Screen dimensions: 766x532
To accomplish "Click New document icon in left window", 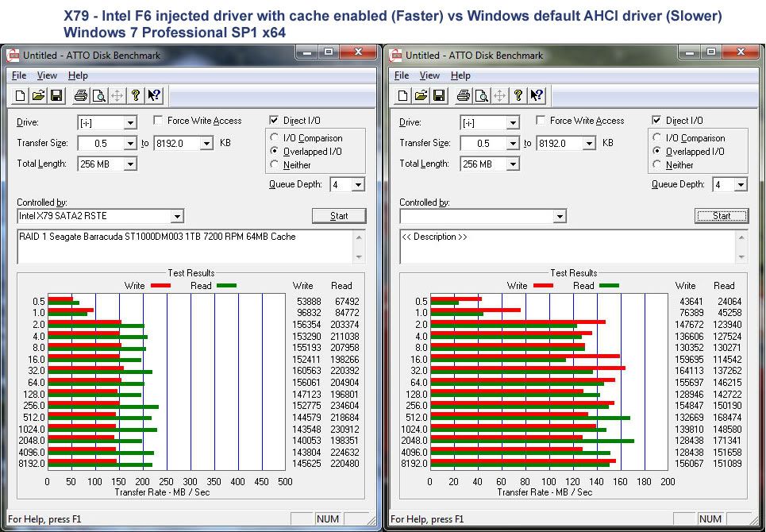I will point(20,95).
